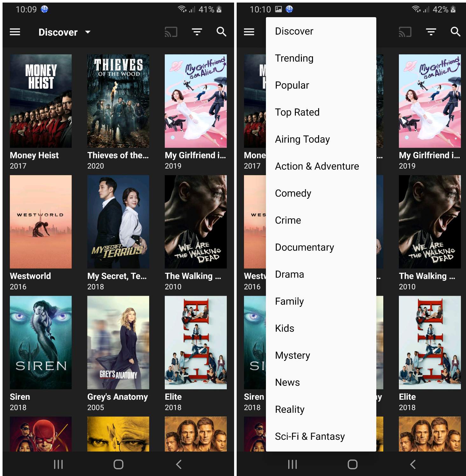Image resolution: width=466 pixels, height=476 pixels.
Task: Expand the Discover dropdown in left screen
Action: (65, 32)
